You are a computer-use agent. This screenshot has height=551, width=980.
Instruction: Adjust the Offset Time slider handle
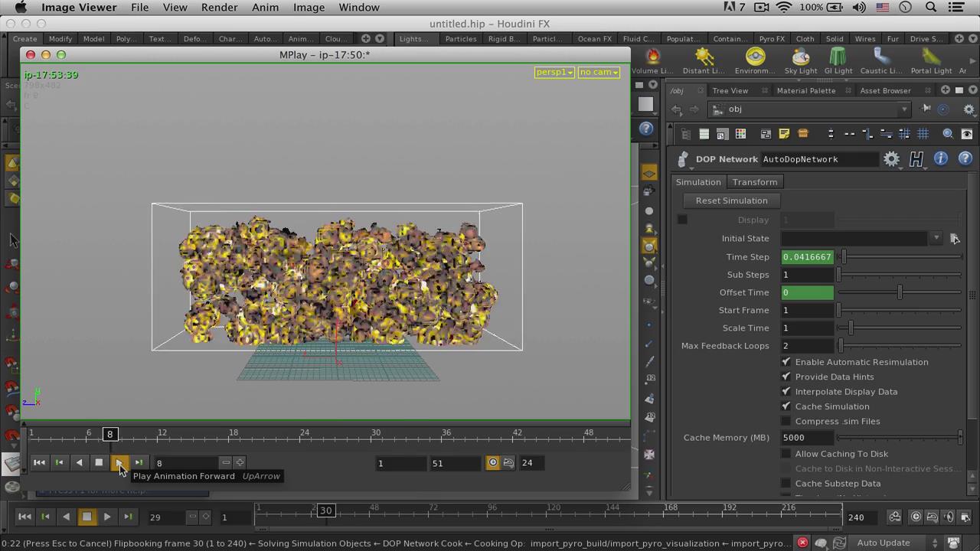(x=900, y=292)
